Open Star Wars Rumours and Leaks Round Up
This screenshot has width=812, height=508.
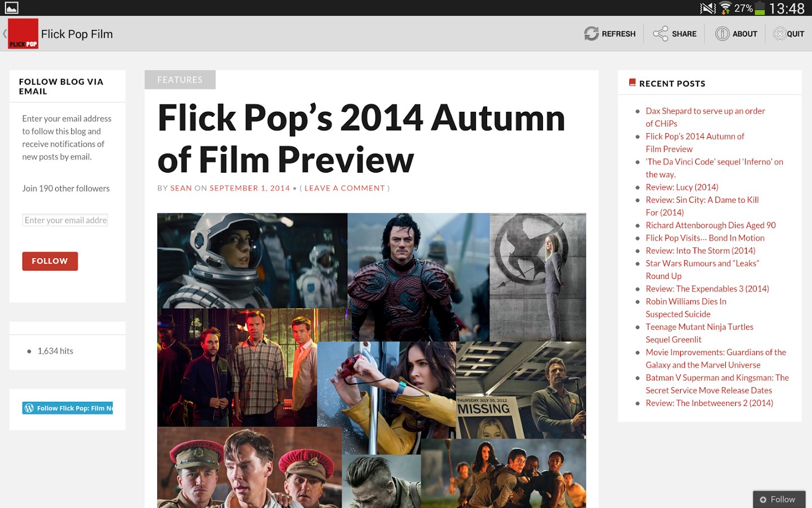click(702, 269)
